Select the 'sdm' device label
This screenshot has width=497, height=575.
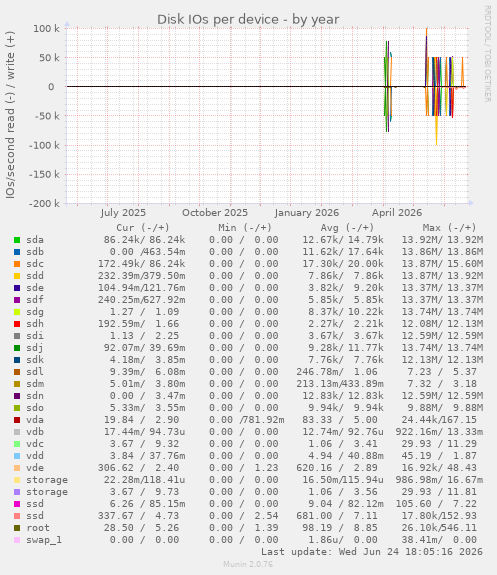point(35,384)
